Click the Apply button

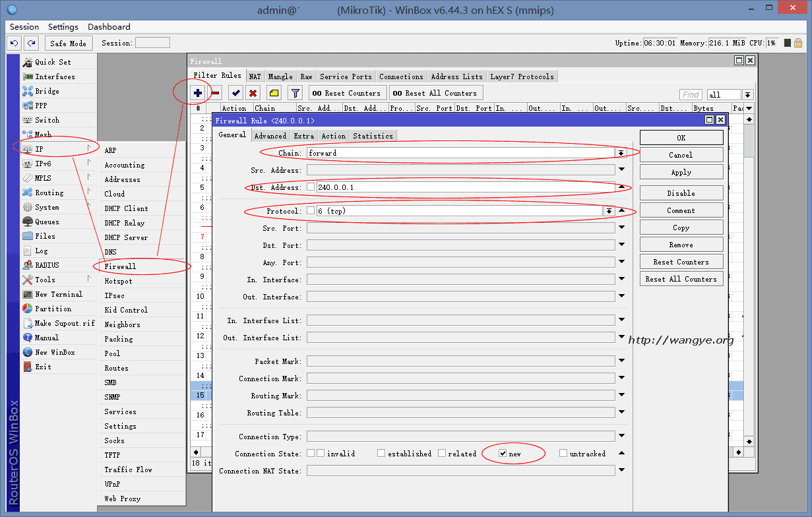(681, 172)
